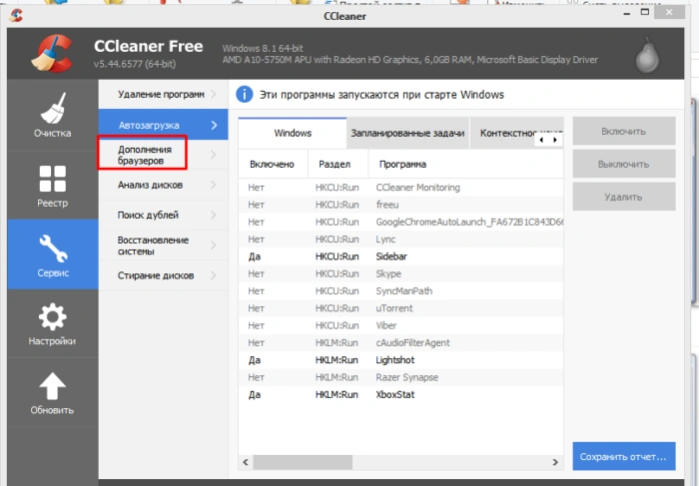Open Дополнения браузеров menu item

163,155
